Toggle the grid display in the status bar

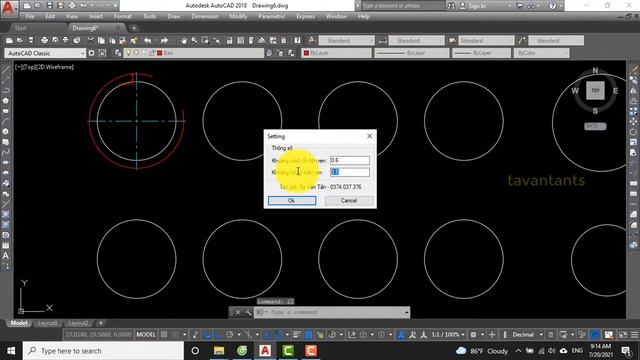tap(164, 335)
